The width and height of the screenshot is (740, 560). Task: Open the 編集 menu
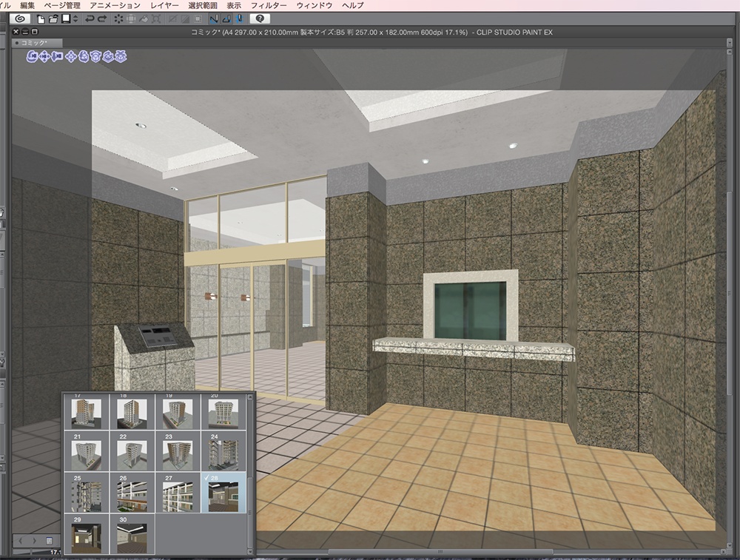click(x=27, y=5)
